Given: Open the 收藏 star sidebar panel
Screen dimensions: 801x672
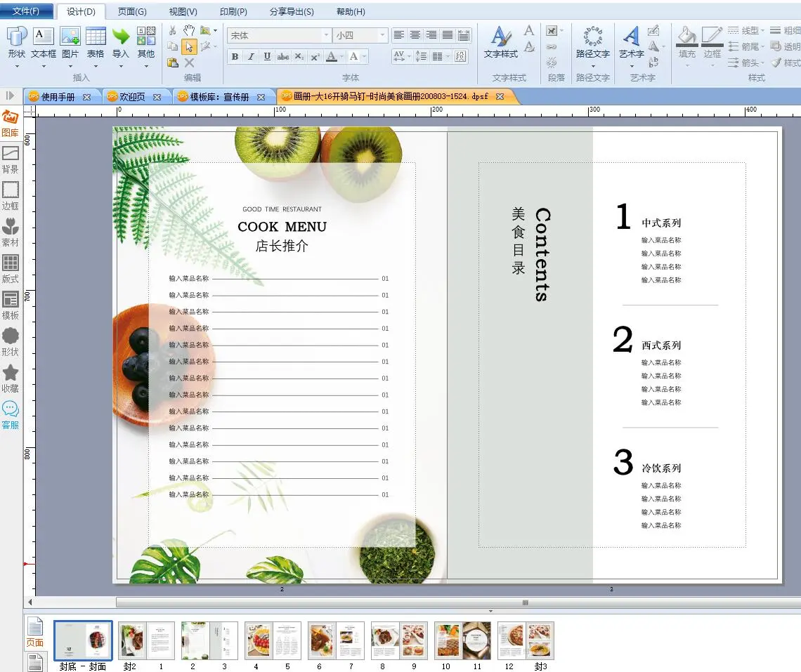Looking at the screenshot, I should [11, 379].
